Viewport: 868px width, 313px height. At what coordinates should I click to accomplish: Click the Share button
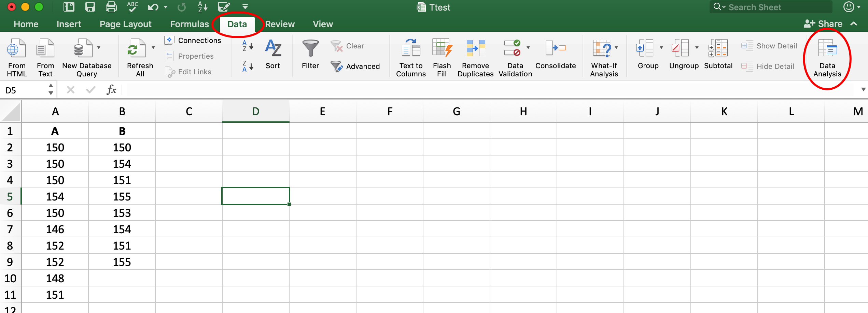tap(823, 24)
